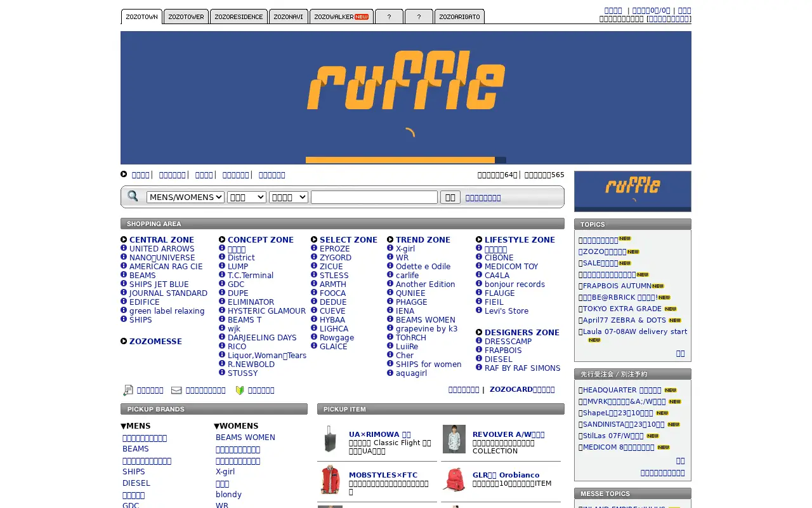The image size is (812, 508).
Task: Click the arrow icon before CENTRAL ZONE
Action: [124, 239]
